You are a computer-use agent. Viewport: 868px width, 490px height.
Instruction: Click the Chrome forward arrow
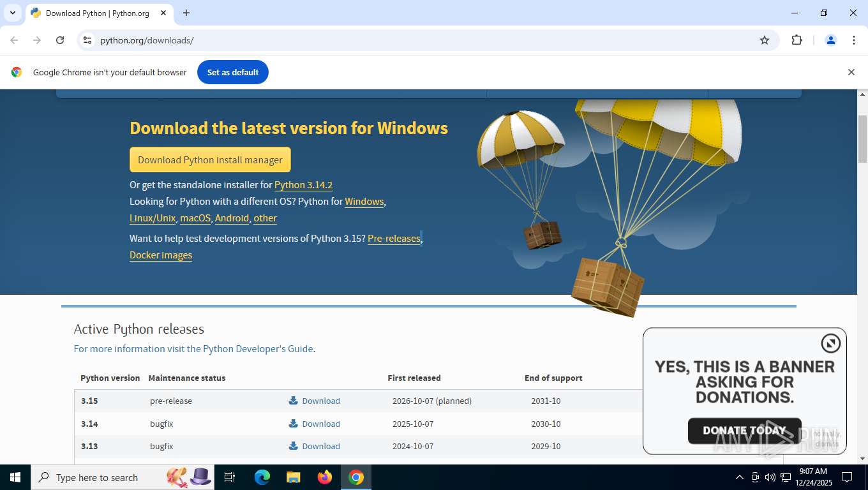[37, 40]
